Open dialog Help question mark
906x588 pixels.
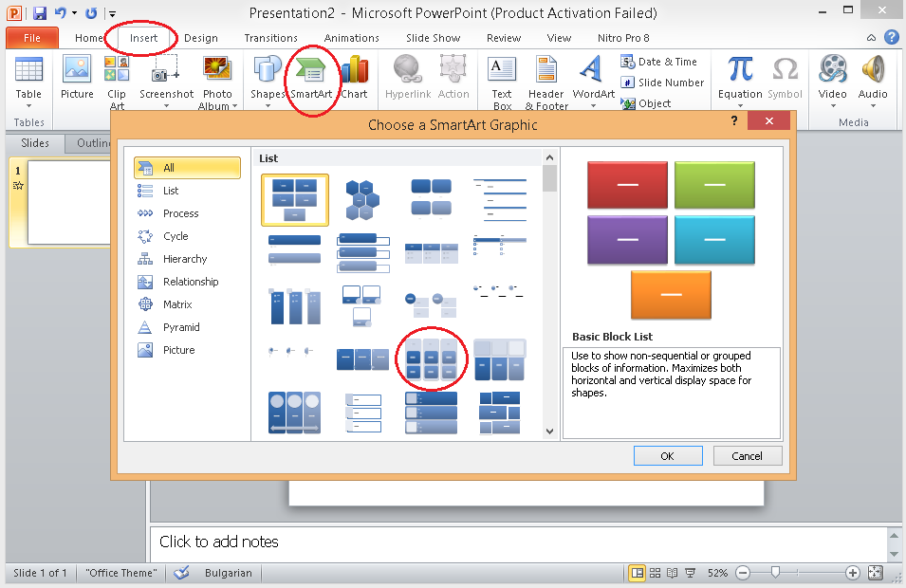(734, 121)
